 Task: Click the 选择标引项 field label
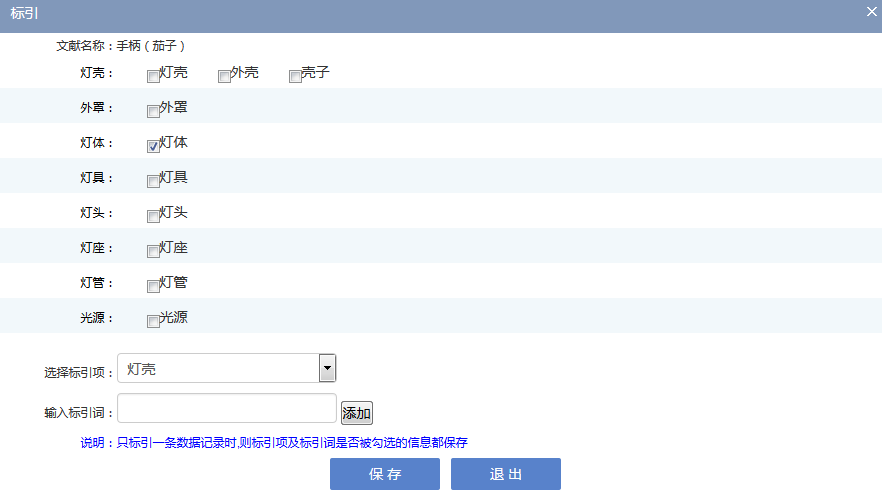78,372
